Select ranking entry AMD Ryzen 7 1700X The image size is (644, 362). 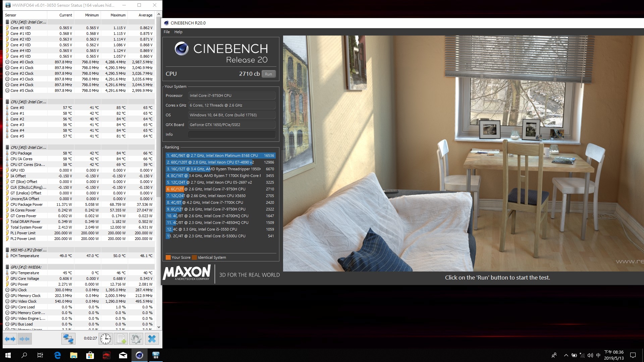[220, 176]
